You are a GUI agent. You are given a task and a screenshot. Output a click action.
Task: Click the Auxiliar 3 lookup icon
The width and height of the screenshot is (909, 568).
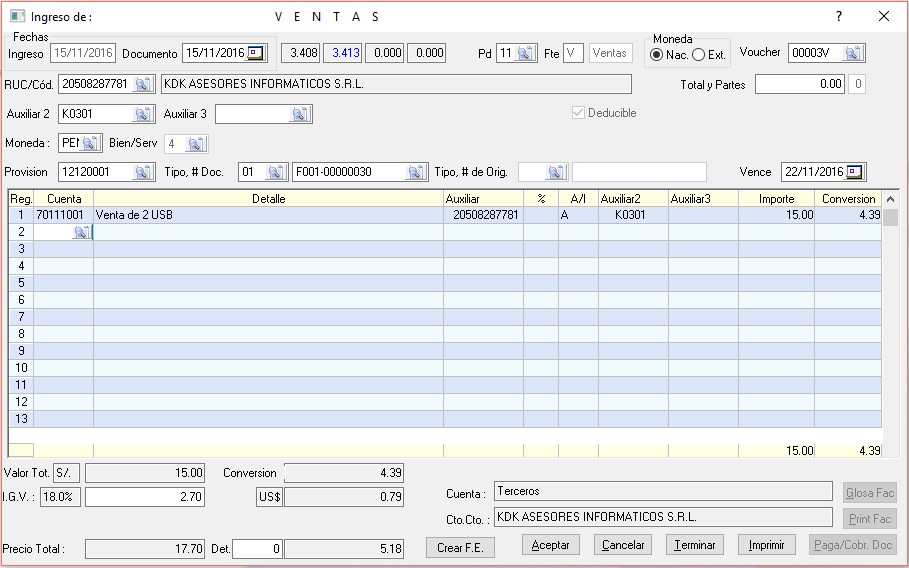300,114
